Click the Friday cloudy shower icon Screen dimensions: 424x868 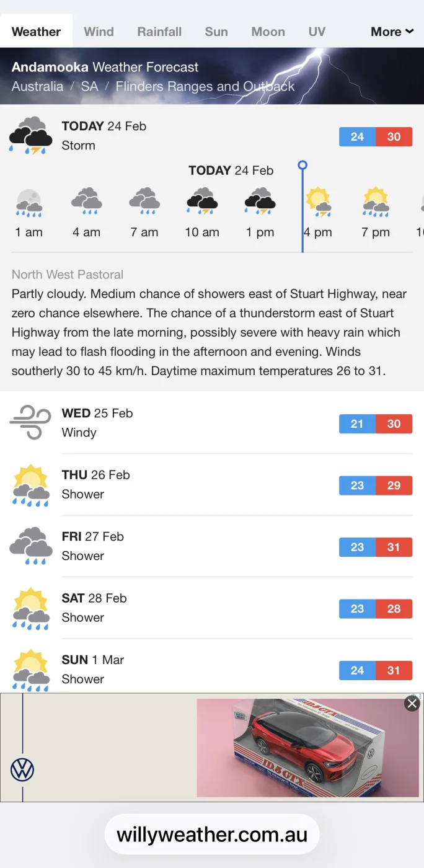coord(30,546)
